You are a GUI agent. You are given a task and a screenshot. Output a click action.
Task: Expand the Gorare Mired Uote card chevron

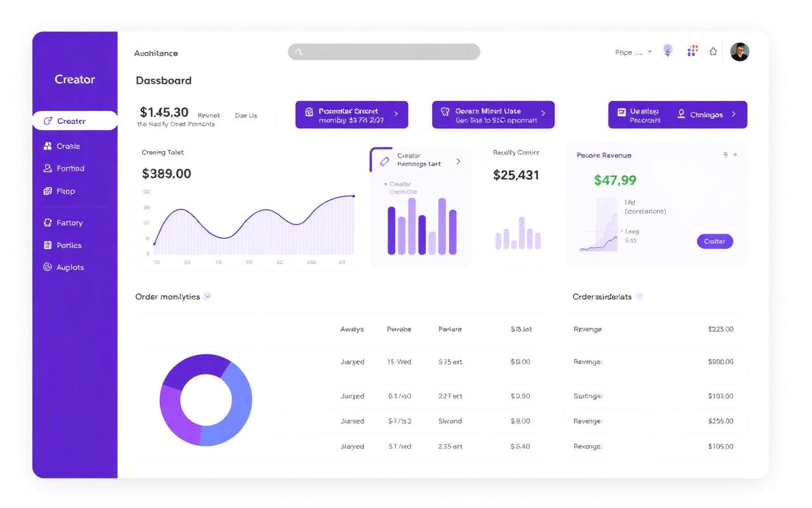tap(542, 114)
